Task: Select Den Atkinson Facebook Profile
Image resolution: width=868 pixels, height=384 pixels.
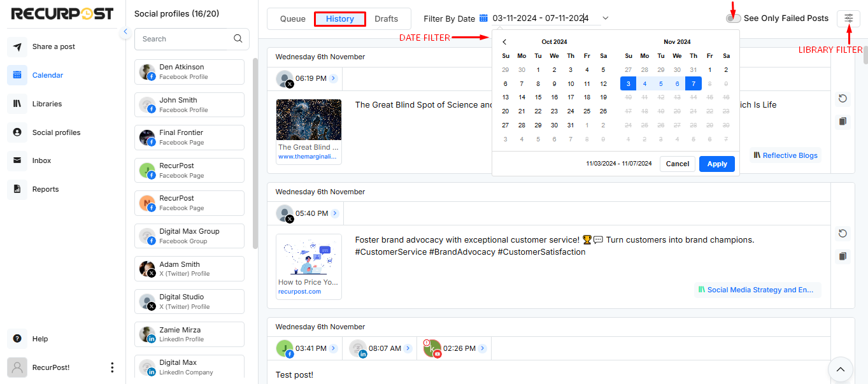Action: (x=190, y=72)
